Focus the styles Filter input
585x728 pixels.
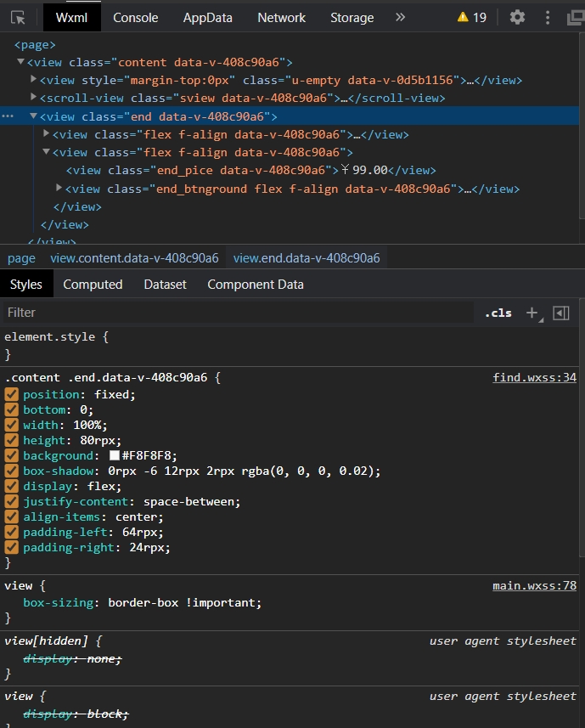point(239,313)
